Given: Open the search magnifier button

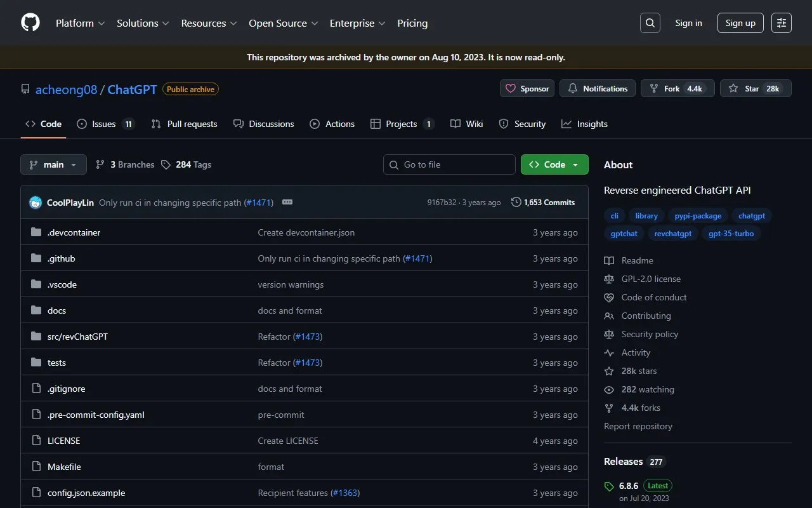Looking at the screenshot, I should (650, 23).
